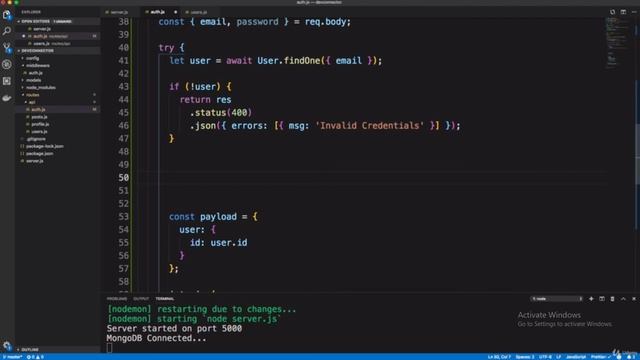Image resolution: width=640 pixels, height=360 pixels.
Task: Open the Manage gear at activity bar bottom
Action: coord(7,346)
